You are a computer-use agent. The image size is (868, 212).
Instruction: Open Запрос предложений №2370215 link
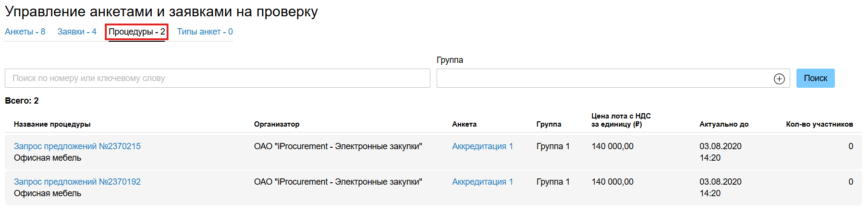77,146
